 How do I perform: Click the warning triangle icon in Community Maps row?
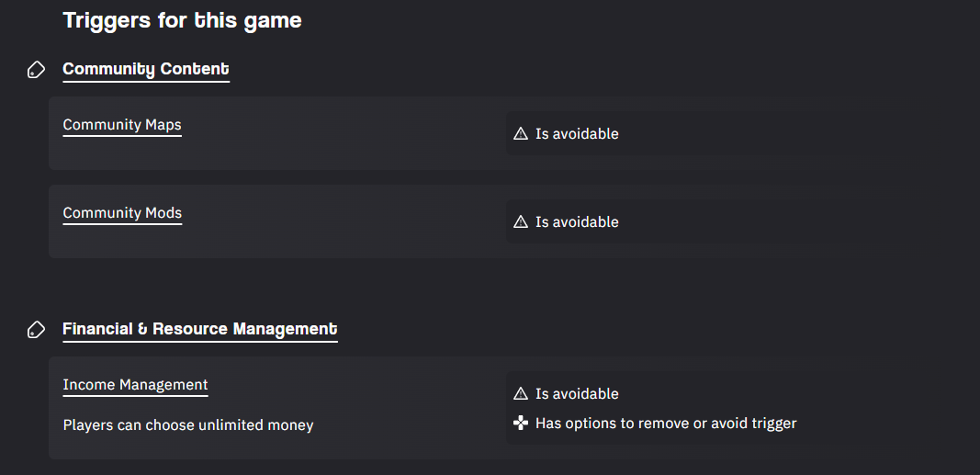click(521, 133)
